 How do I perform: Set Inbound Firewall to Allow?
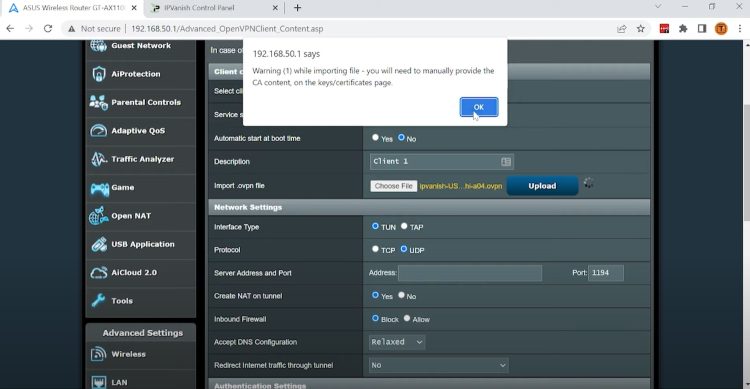407,318
